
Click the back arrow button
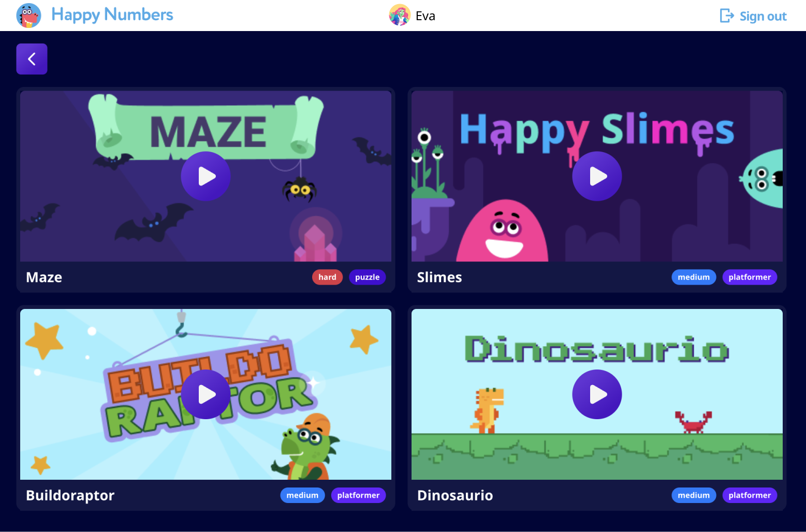coord(32,59)
